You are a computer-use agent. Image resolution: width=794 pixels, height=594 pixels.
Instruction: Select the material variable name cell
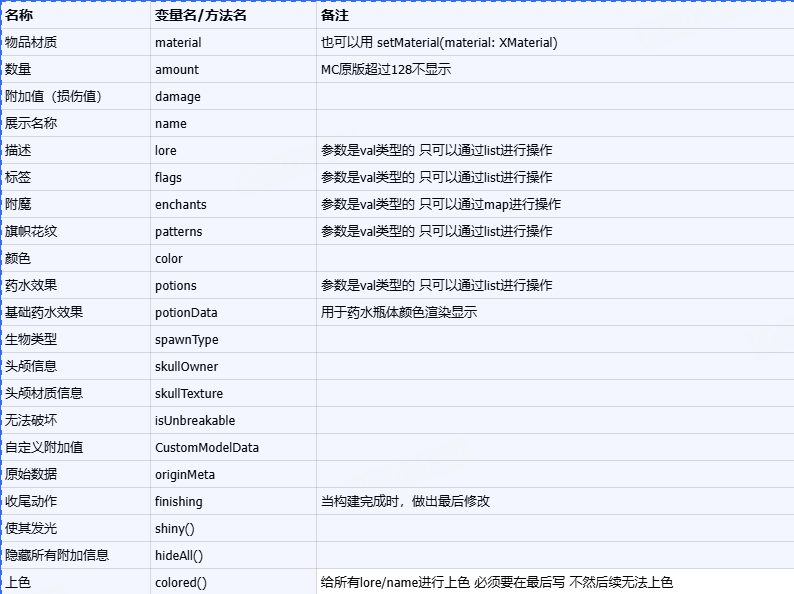178,43
